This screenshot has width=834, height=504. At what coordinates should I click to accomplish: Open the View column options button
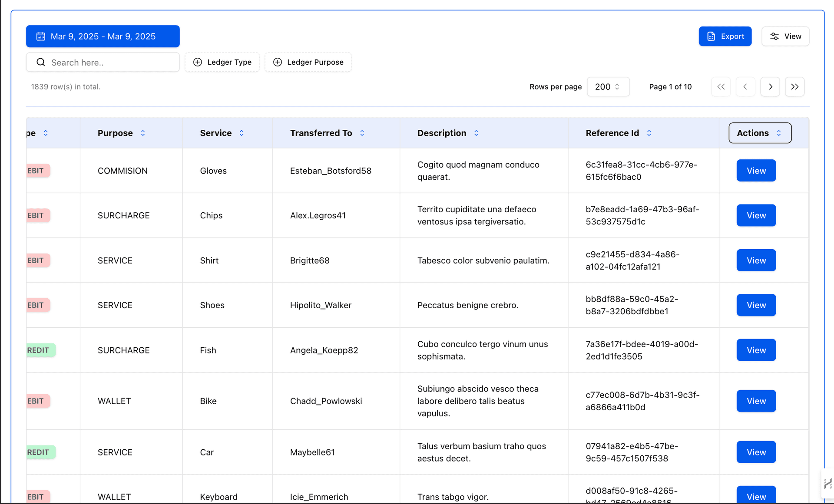(785, 36)
